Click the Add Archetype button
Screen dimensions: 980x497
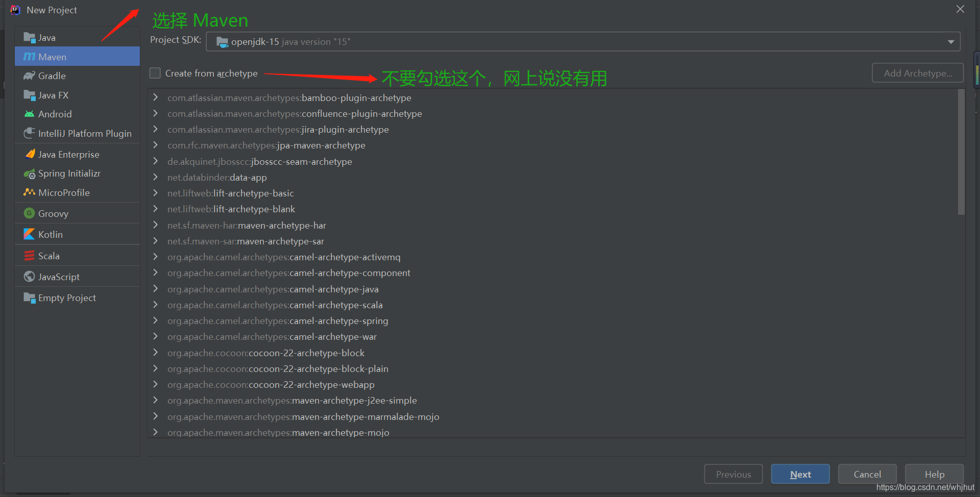917,73
